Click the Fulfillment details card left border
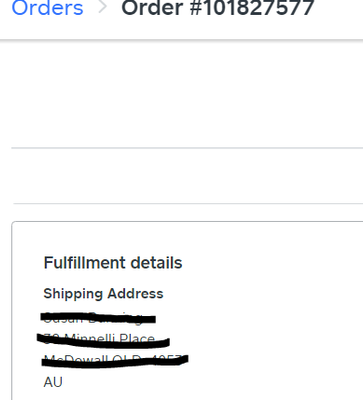The height and width of the screenshot is (400, 363). point(12,312)
